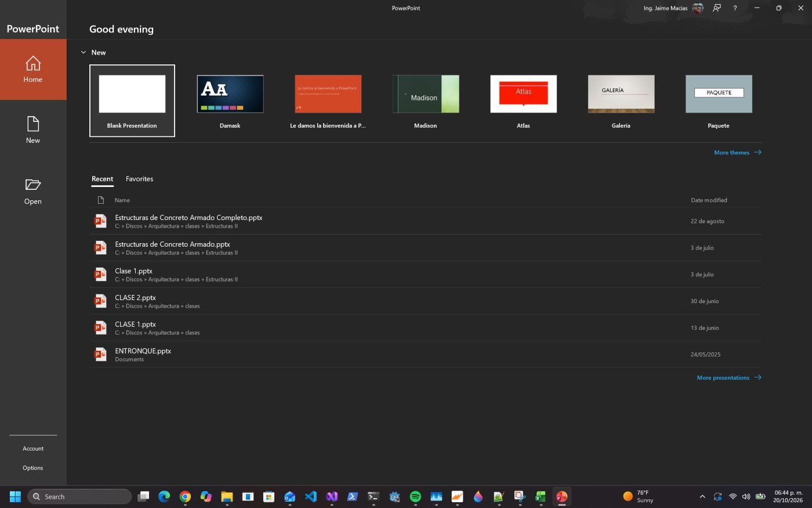This screenshot has width=812, height=508.
Task: Open PowerPoint Options
Action: click(x=33, y=467)
